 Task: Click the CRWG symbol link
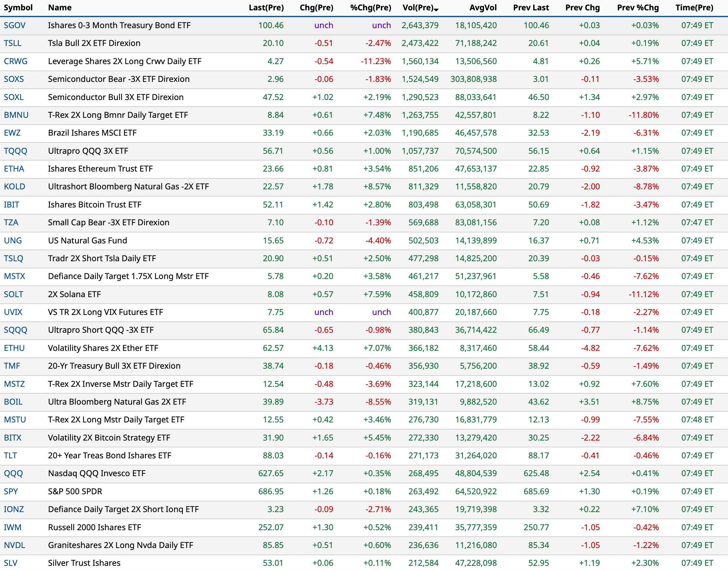[x=15, y=61]
